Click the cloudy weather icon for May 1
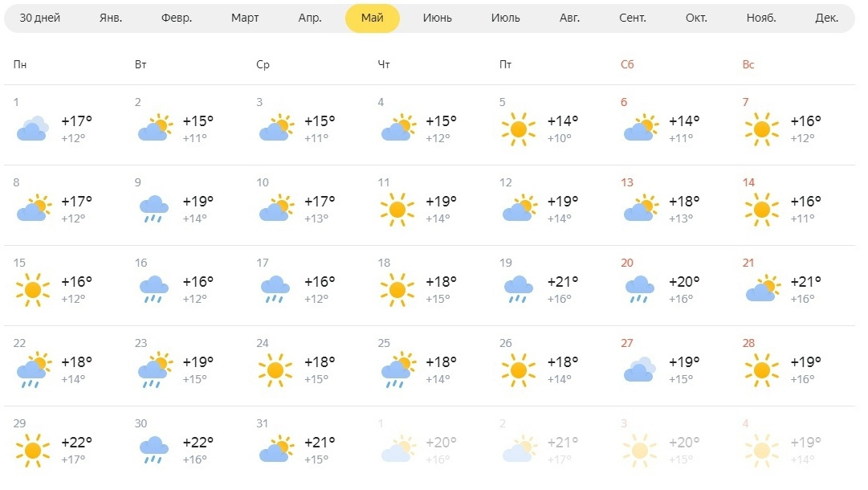The height and width of the screenshot is (490, 868). 33,129
